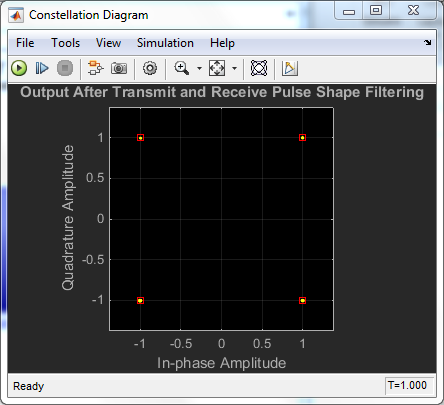Open the measurements panel icon
Image resolution: width=444 pixels, height=405 pixels.
click(x=290, y=68)
